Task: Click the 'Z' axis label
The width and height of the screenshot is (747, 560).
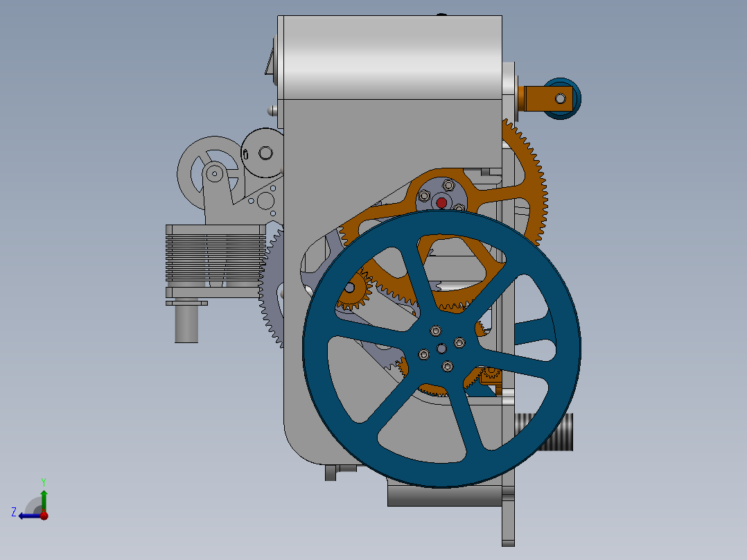Action: tap(14, 512)
